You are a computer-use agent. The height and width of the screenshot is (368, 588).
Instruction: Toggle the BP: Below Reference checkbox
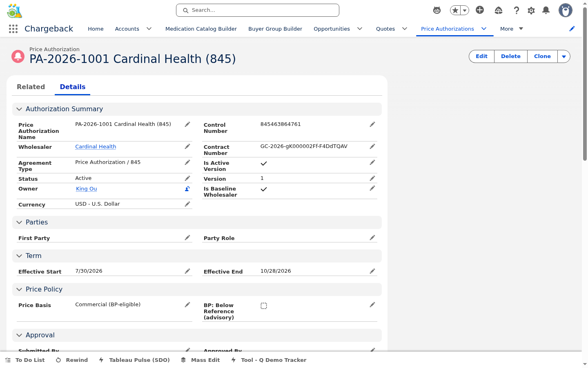[x=264, y=306]
